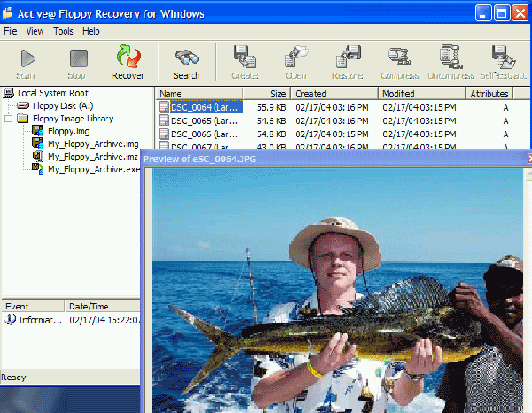Select Floppy Image Library folder
The width and height of the screenshot is (532, 413).
pos(73,119)
